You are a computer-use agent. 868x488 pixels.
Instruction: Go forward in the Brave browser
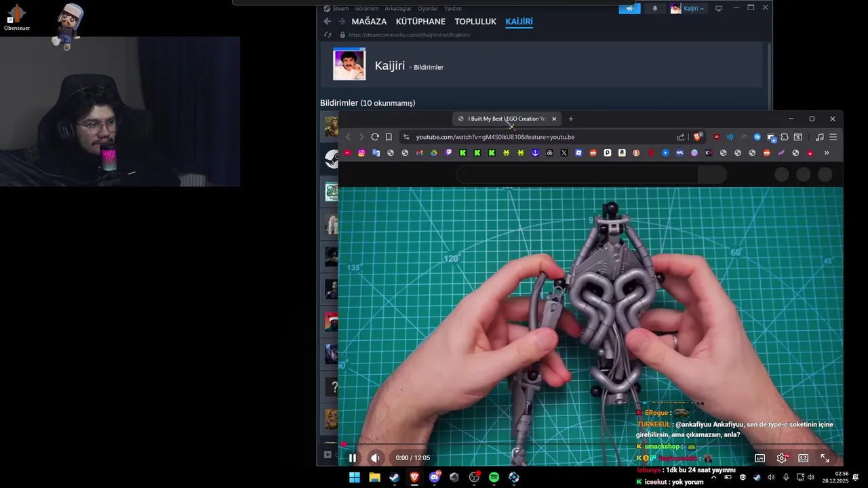(x=361, y=137)
